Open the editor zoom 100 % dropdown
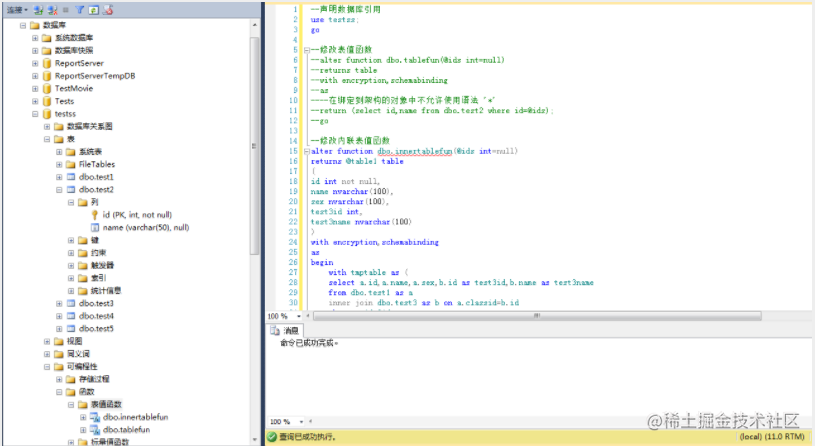The width and height of the screenshot is (815, 446). tap(299, 316)
